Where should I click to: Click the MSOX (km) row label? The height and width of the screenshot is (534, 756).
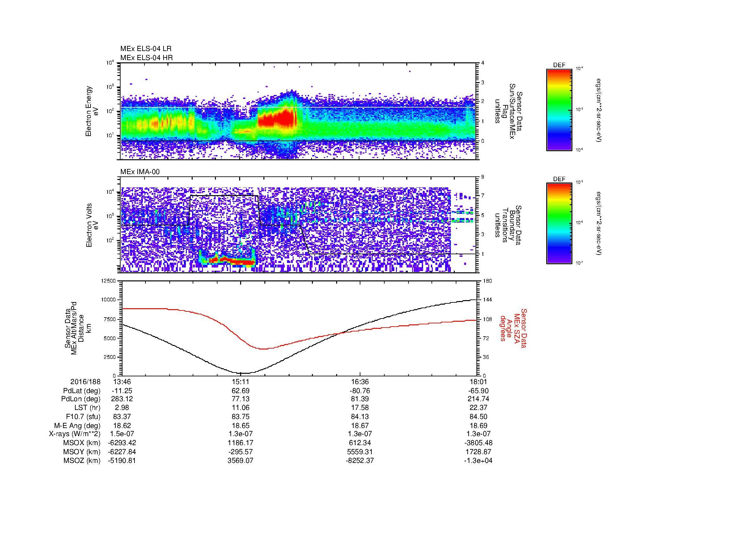click(x=82, y=443)
